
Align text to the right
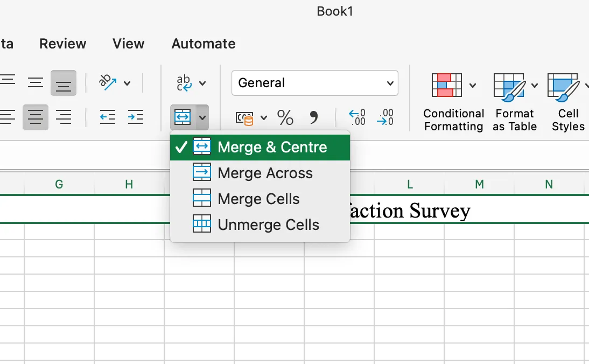[x=64, y=117]
